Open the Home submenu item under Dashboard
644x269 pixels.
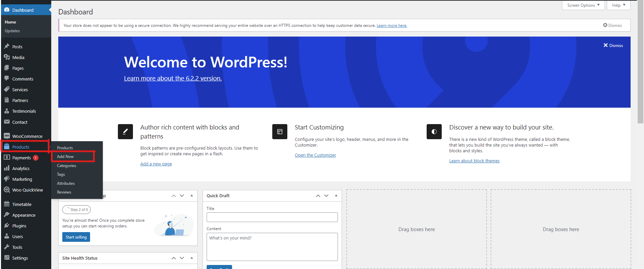tap(10, 22)
